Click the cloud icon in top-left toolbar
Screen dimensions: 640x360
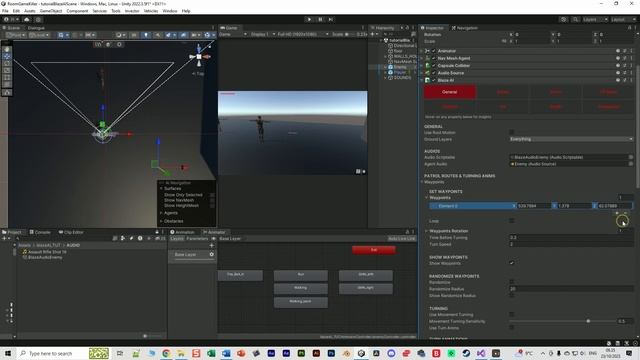point(27,19)
